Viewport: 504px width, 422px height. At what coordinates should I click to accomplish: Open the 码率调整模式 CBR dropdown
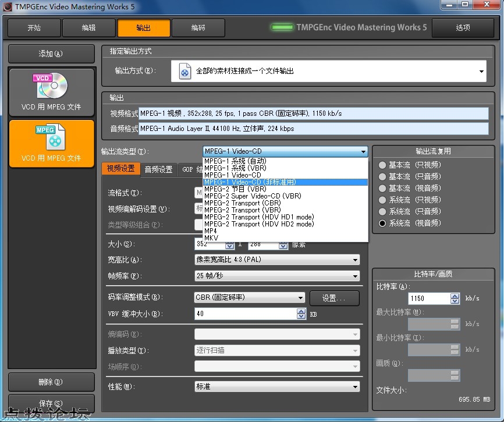click(x=250, y=297)
